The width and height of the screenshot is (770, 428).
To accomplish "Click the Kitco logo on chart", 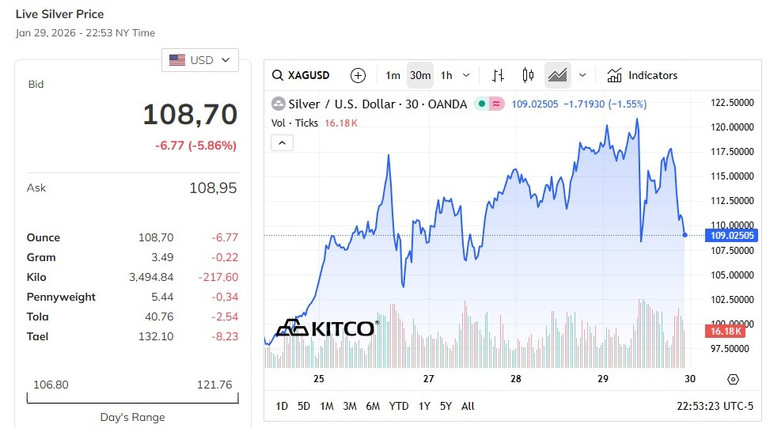I will coord(326,328).
